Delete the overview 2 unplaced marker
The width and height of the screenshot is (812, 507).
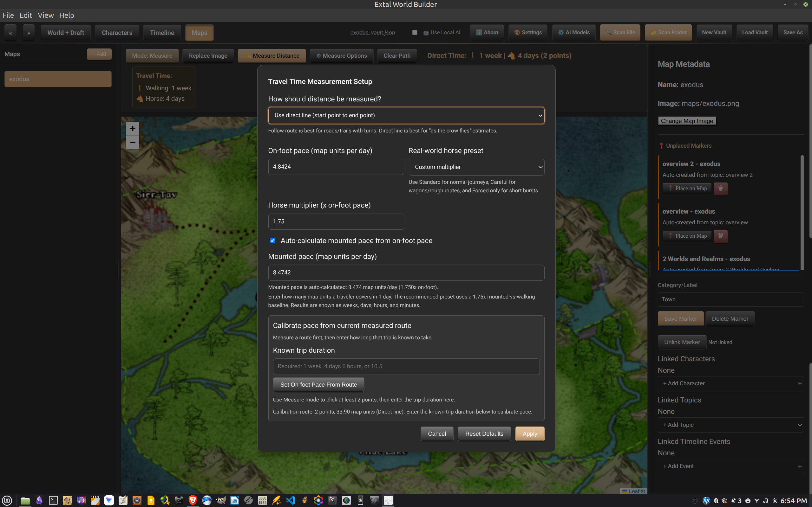click(720, 189)
